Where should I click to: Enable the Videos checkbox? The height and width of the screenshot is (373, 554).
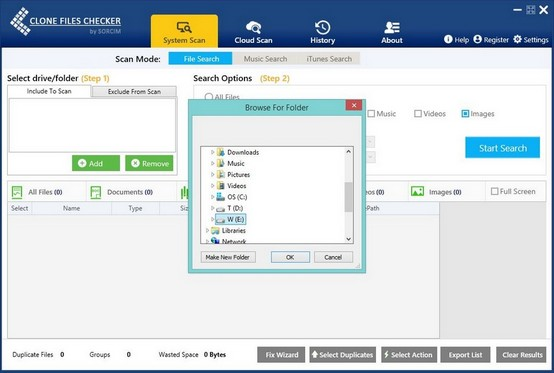click(418, 114)
